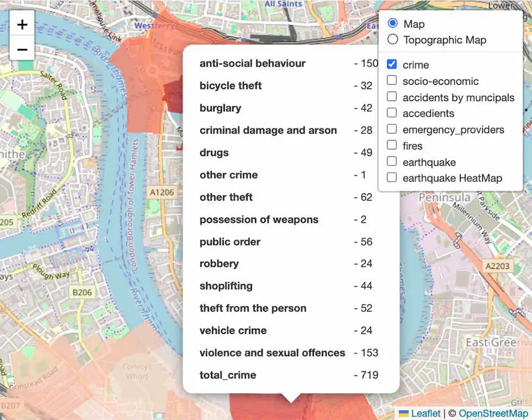Select the Map base layer radio
The width and height of the screenshot is (532, 420).
[x=393, y=23]
